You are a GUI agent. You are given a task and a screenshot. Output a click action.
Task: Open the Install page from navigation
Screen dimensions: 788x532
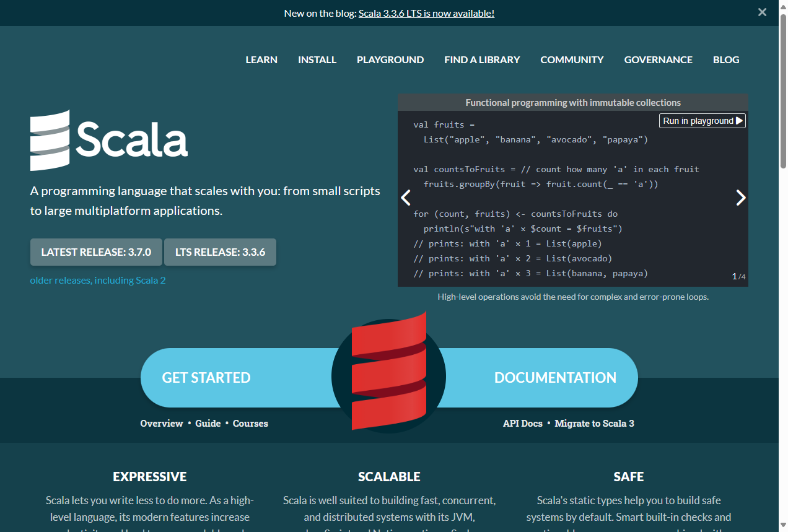(317, 59)
